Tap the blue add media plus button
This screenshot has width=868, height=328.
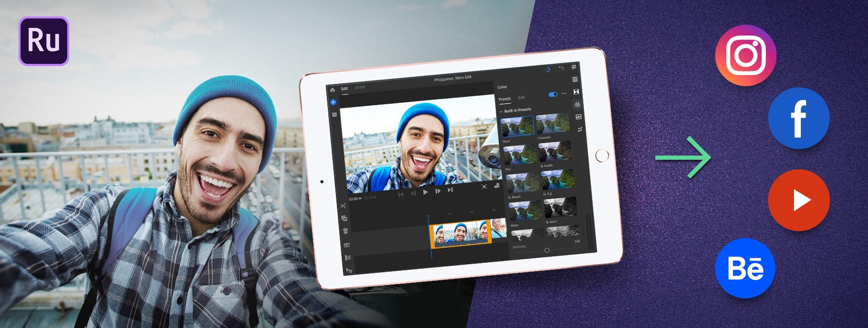pos(333,102)
